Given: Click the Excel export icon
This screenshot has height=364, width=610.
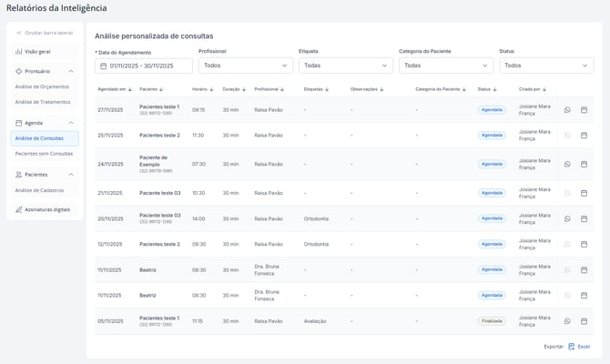Looking at the screenshot, I should 572,347.
